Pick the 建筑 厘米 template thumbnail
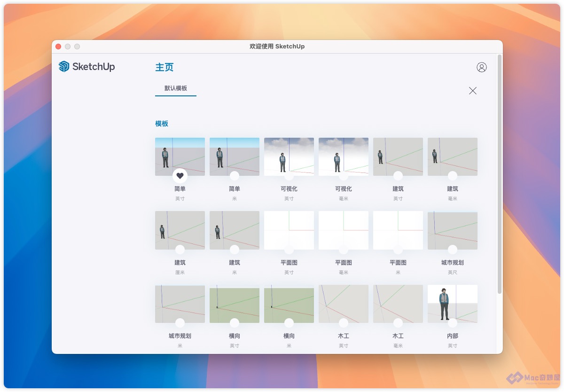This screenshot has width=564, height=392. [180, 230]
